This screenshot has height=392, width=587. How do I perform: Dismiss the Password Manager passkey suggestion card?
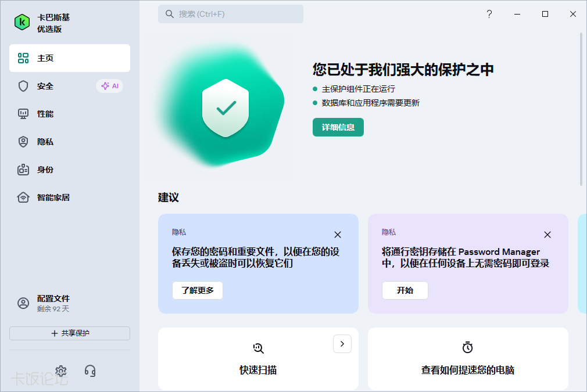[x=547, y=235]
